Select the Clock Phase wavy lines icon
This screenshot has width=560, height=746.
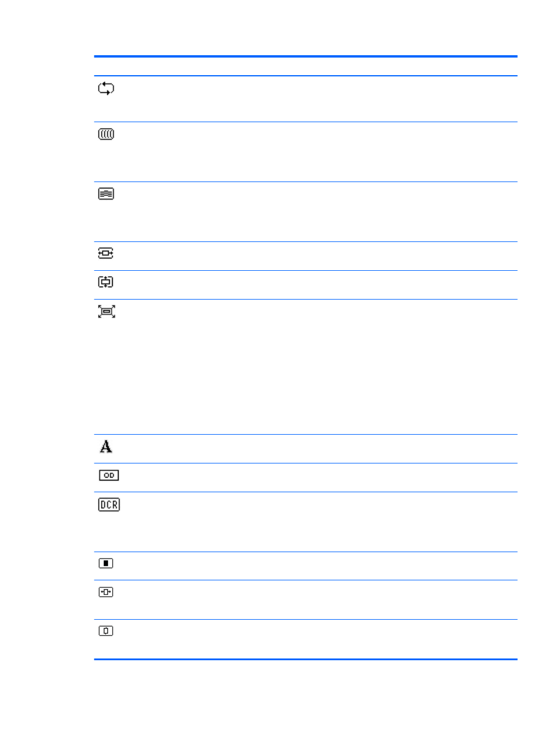[106, 194]
